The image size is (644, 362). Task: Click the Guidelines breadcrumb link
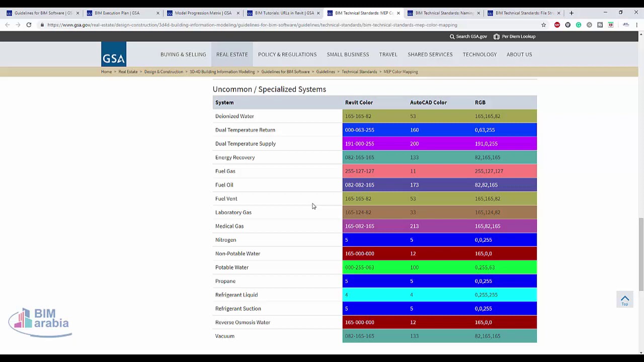coord(326,72)
